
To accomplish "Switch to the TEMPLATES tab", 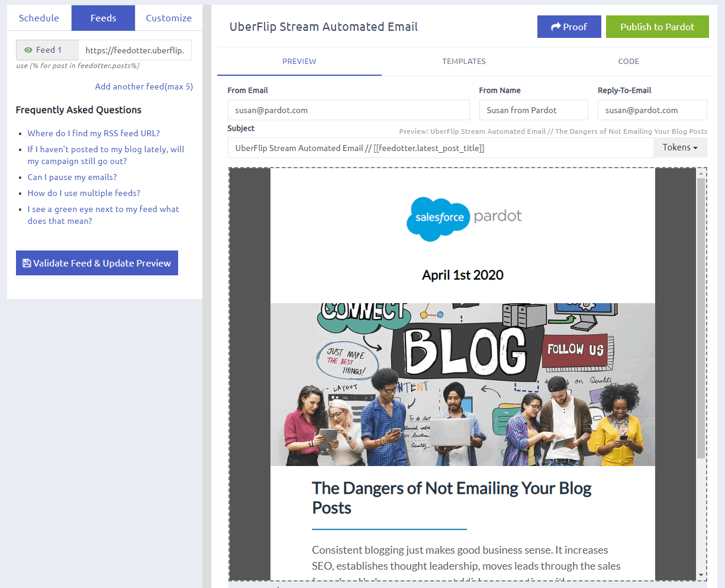I will tap(464, 62).
